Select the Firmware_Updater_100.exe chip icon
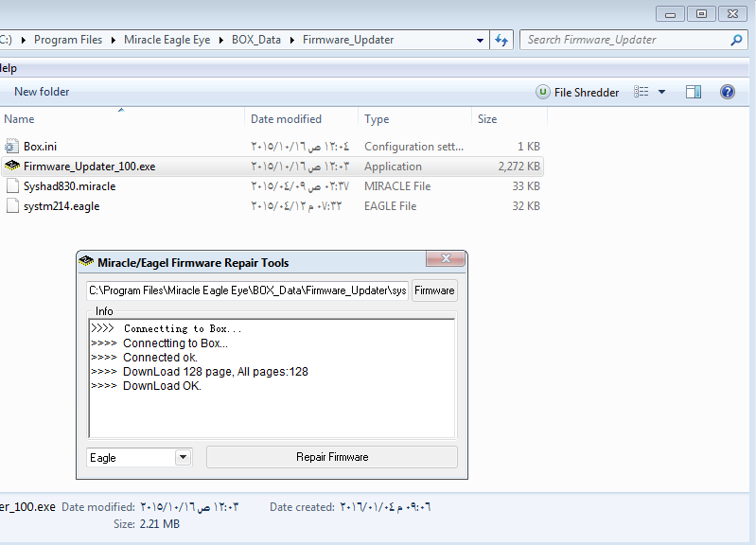 [12, 166]
